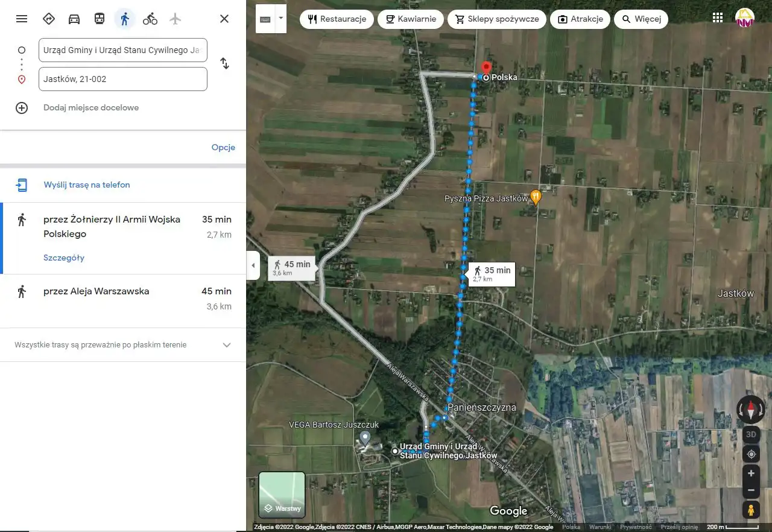Open Opcje route options
The height and width of the screenshot is (532, 772).
click(x=223, y=148)
